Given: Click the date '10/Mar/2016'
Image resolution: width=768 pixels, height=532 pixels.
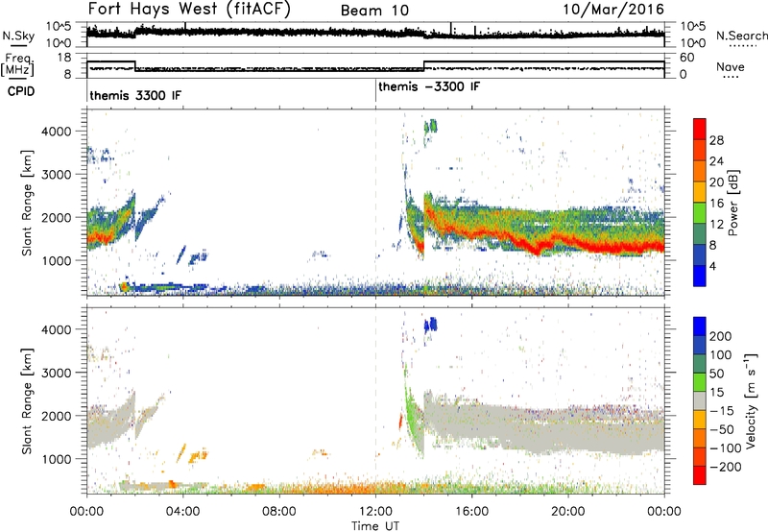Looking at the screenshot, I should coord(613,10).
